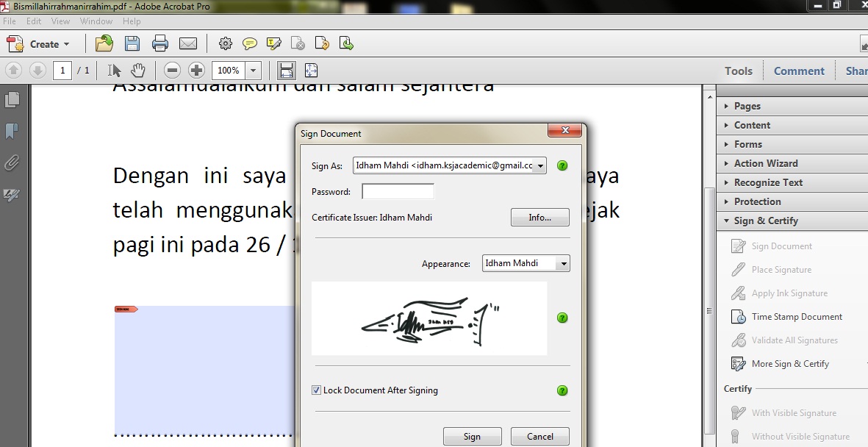Click Time Stamp Document
Viewport: 868px width, 447px height.
786,317
